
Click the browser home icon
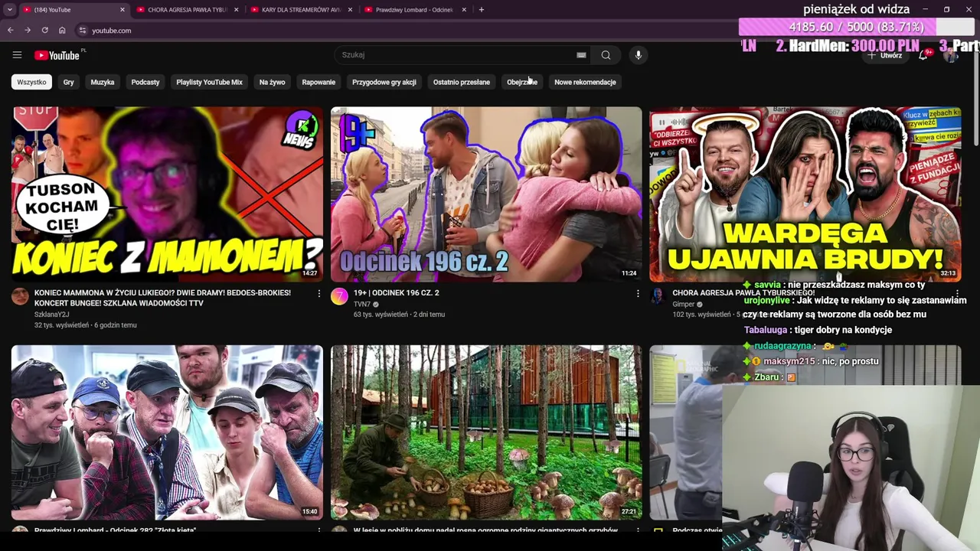click(x=62, y=31)
